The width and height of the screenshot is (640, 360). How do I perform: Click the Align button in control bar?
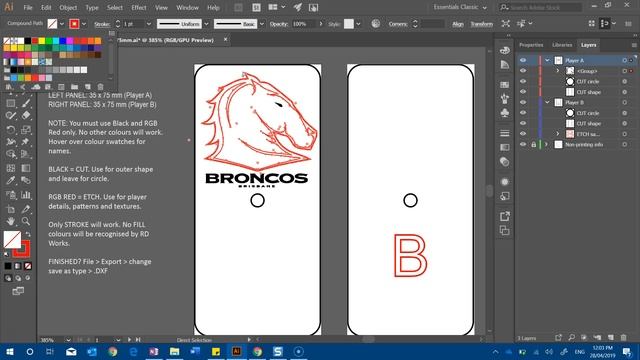pos(458,24)
